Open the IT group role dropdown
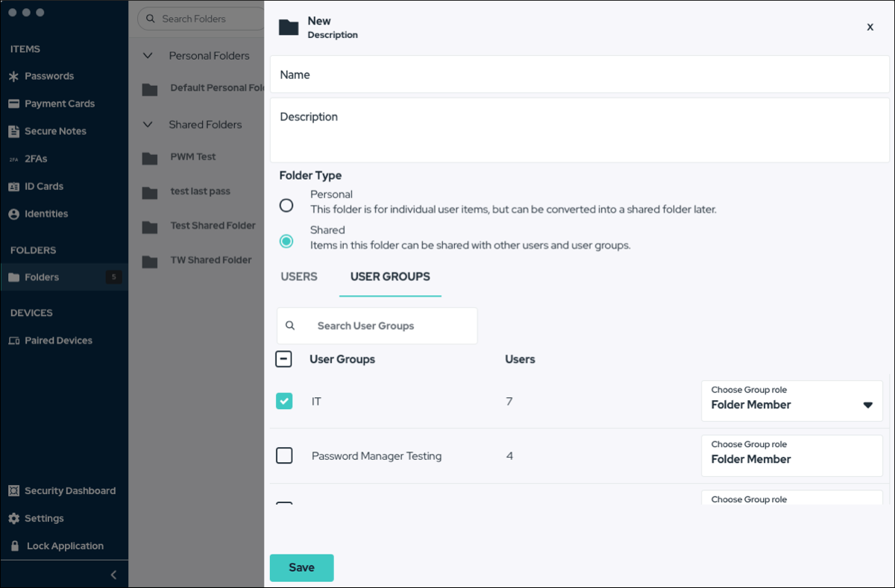Viewport: 895px width, 588px height. [867, 405]
